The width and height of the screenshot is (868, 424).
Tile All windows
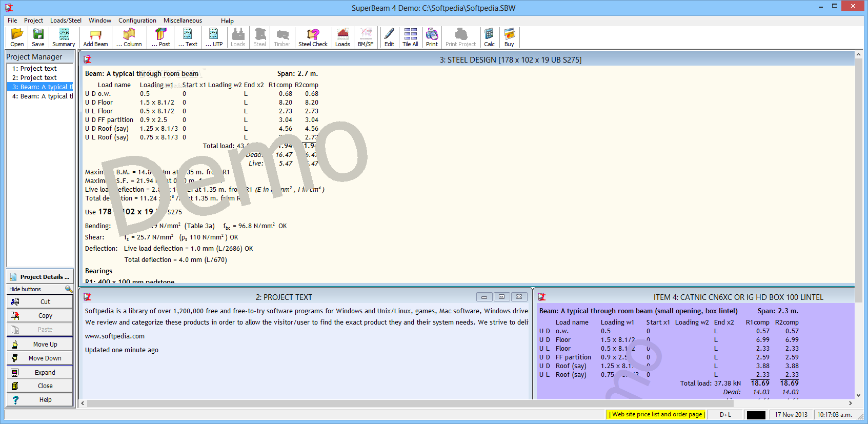pos(410,37)
